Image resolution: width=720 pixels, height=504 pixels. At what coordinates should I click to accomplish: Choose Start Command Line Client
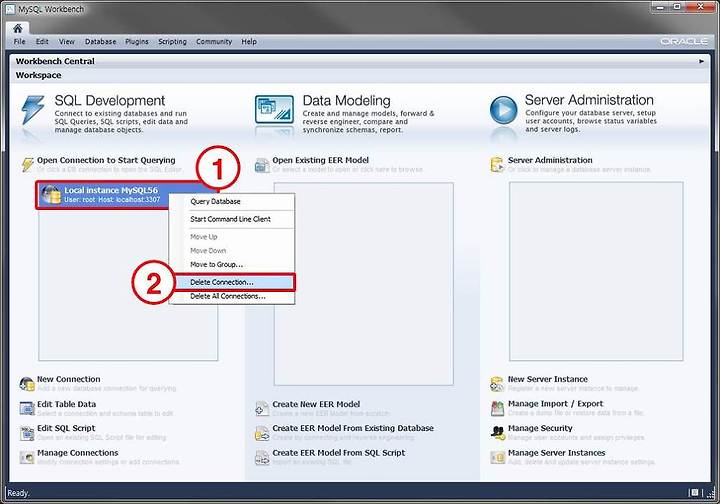click(232, 219)
